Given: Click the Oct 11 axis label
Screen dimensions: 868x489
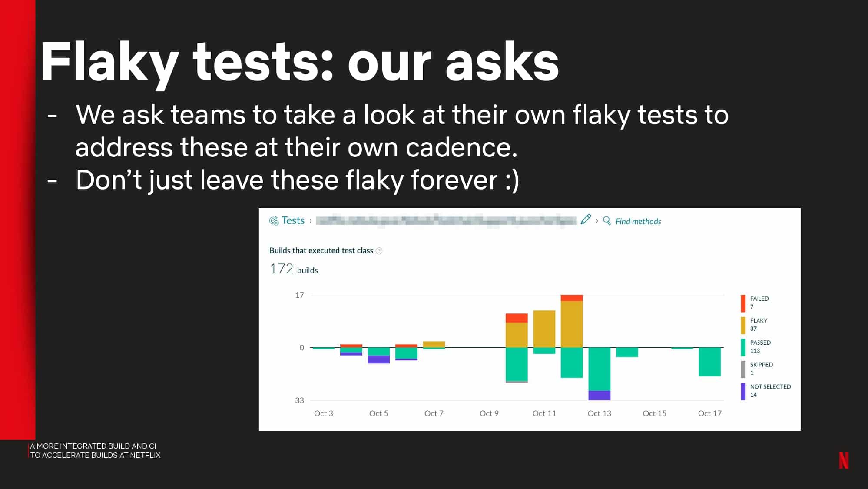Looking at the screenshot, I should (x=544, y=413).
